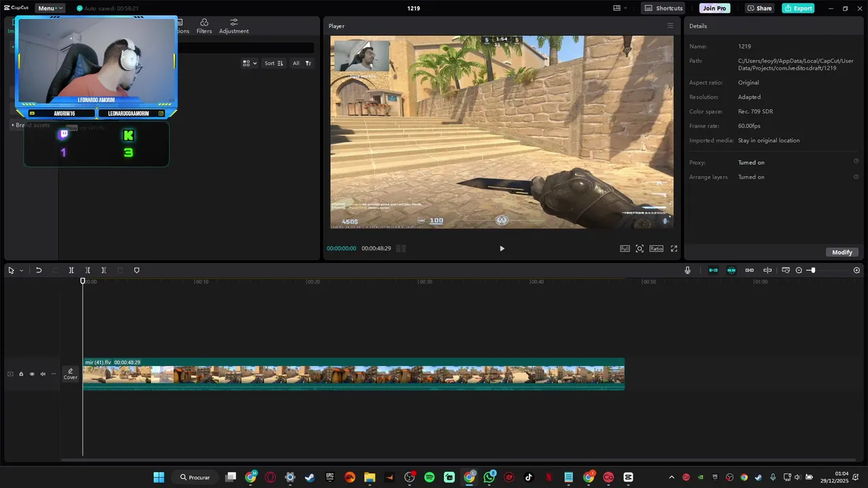Export the video
The height and width of the screenshot is (488, 868).
point(798,8)
